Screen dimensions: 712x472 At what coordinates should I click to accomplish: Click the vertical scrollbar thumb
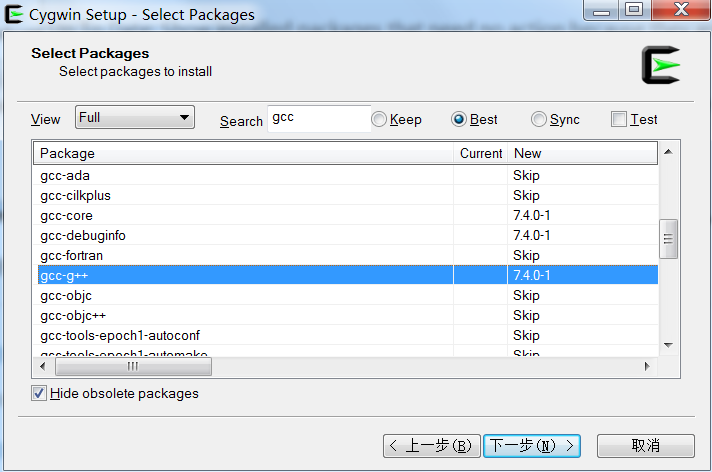(668, 239)
